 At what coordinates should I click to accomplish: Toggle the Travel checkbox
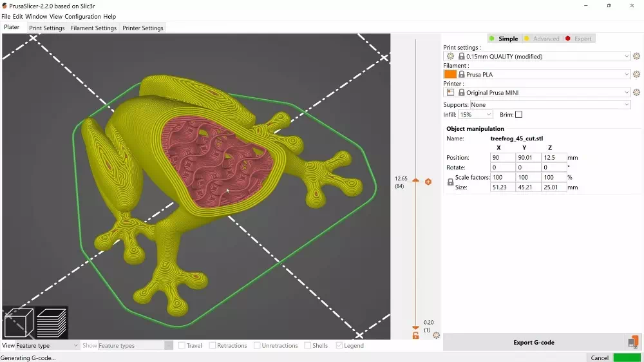(x=182, y=346)
